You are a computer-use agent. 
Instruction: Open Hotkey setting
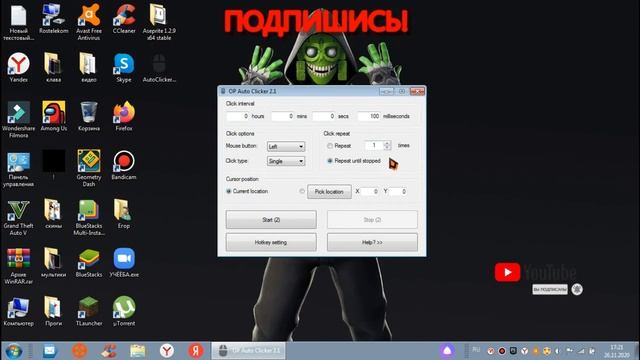click(271, 242)
